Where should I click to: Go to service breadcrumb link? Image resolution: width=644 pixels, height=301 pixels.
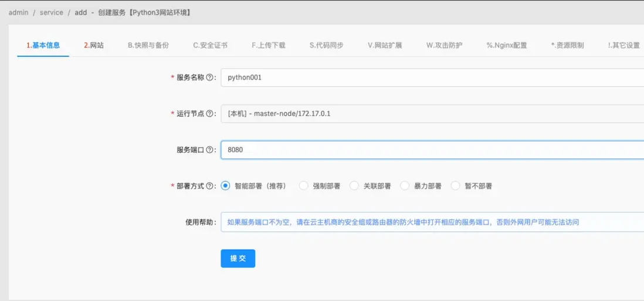tap(52, 12)
